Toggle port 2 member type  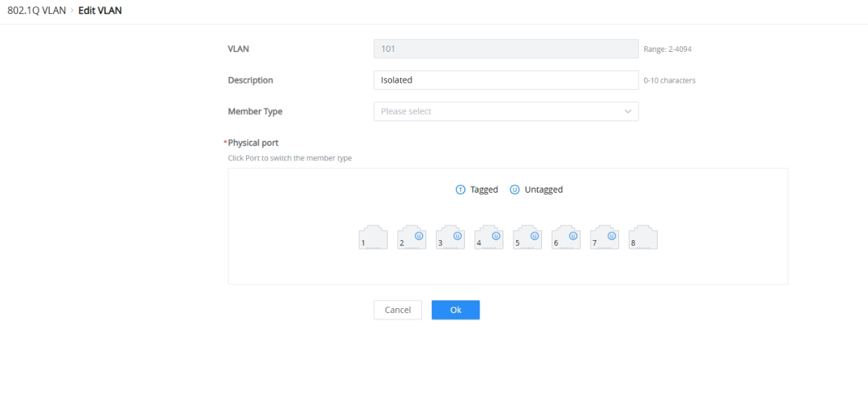tap(412, 237)
